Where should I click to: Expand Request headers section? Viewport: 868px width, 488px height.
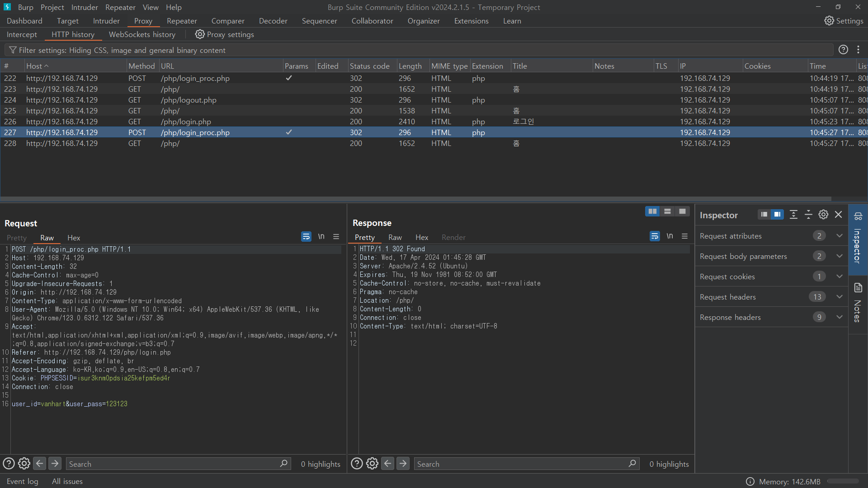(840, 297)
